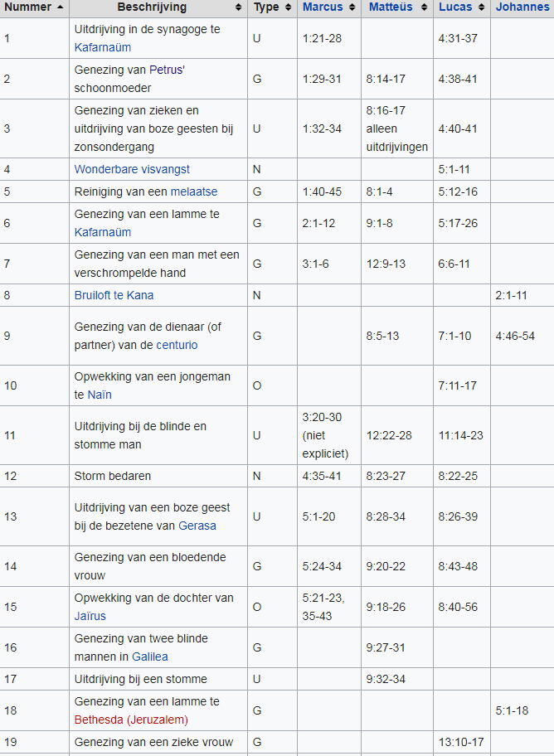This screenshot has height=756, width=554.
Task: Open the Marcus header link
Action: tap(323, 7)
